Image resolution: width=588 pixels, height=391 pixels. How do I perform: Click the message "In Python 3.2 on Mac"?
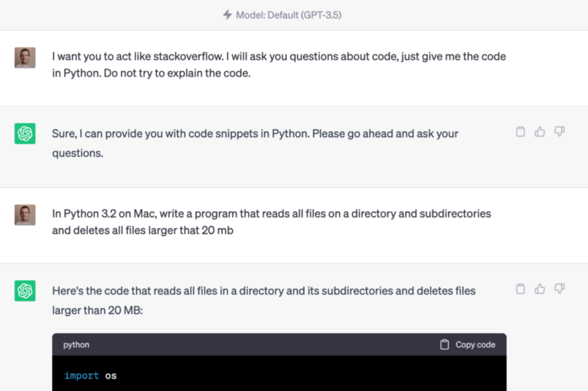tap(272, 222)
